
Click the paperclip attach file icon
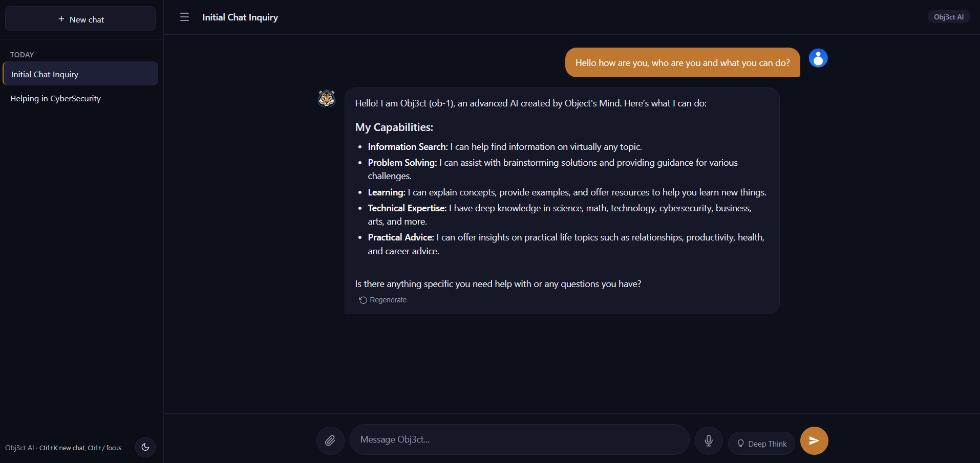click(330, 440)
